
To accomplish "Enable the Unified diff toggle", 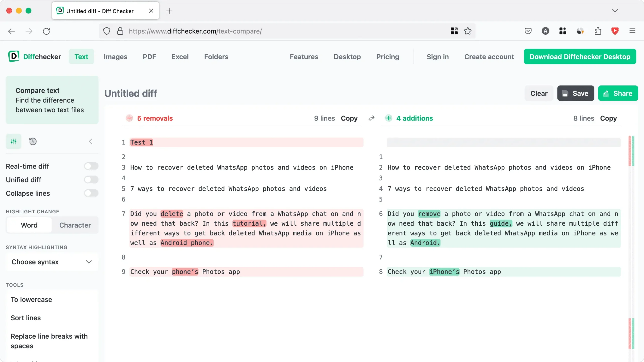I will click(x=91, y=179).
